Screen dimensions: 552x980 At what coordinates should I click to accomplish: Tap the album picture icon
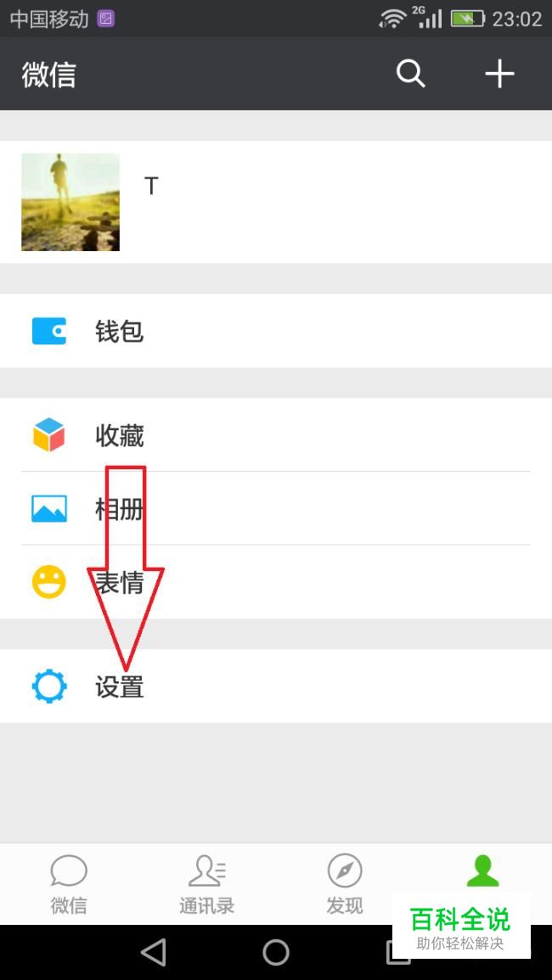click(x=49, y=508)
